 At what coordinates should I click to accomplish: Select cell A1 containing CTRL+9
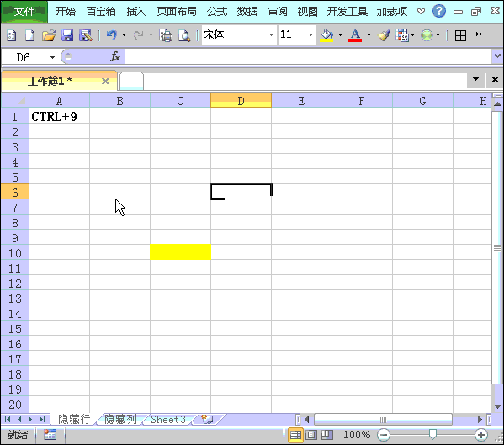(59, 116)
